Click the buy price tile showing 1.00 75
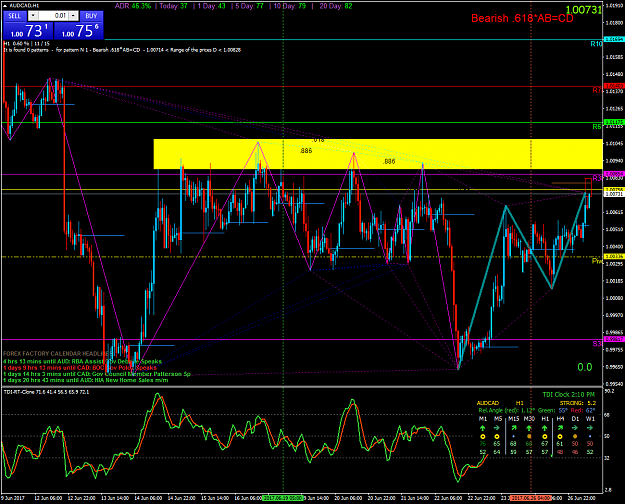625x504 pixels. pyautogui.click(x=79, y=31)
